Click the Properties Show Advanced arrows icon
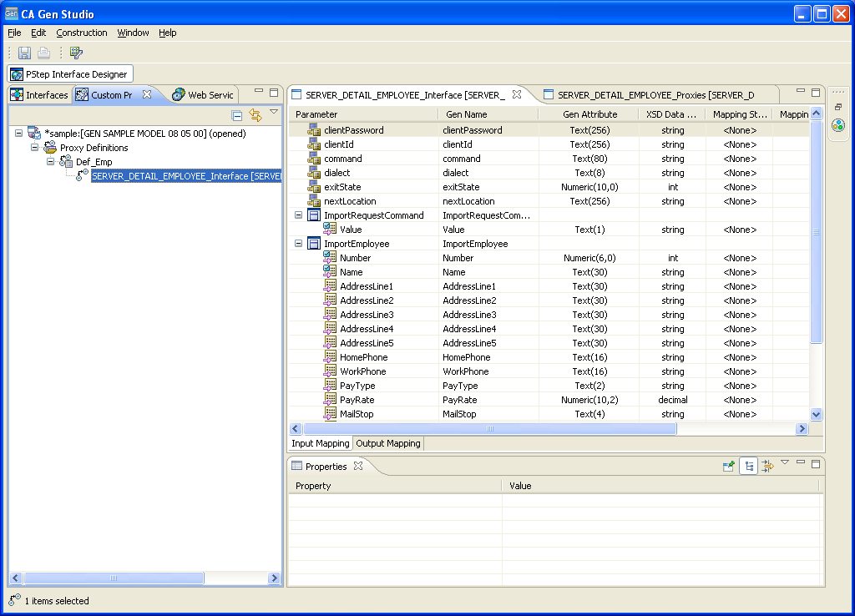This screenshot has height=616, width=855. (x=767, y=467)
